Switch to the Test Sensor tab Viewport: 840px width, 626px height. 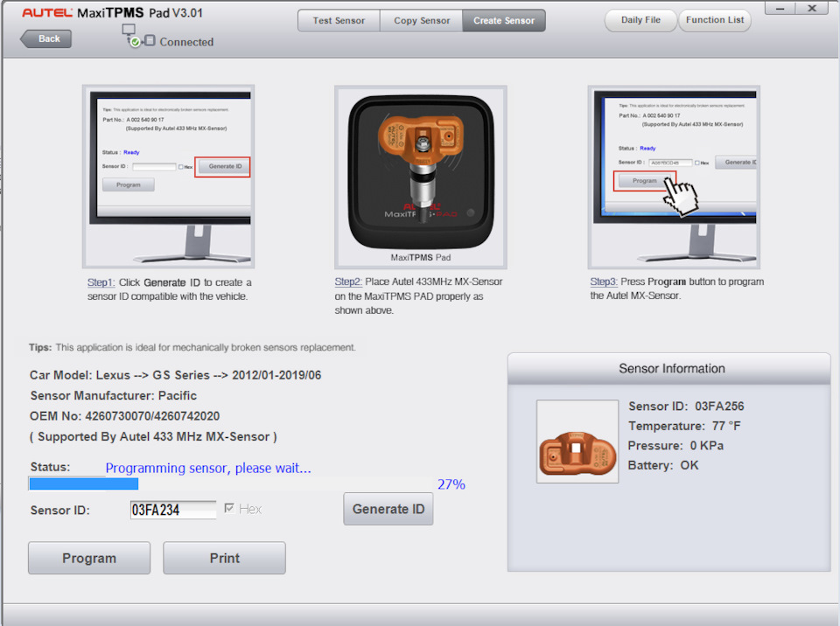pos(339,20)
